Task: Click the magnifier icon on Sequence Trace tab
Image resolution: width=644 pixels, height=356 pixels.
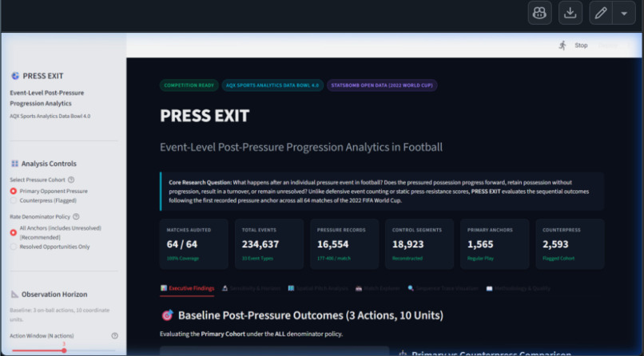Action: [411, 288]
